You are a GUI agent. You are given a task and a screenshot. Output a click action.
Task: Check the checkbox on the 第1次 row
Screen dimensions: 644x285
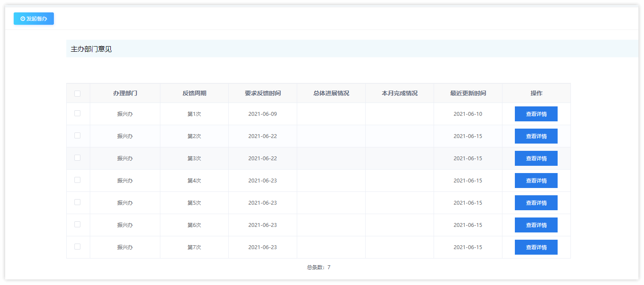click(78, 114)
